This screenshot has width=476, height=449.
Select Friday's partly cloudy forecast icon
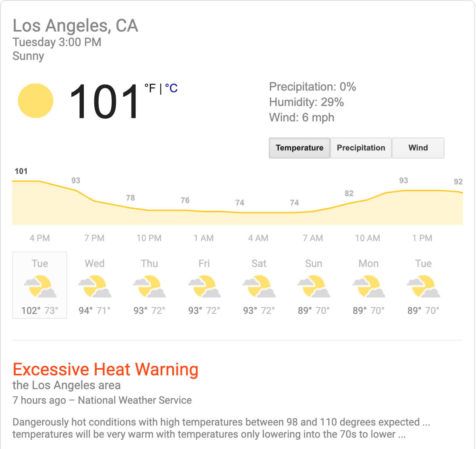pyautogui.click(x=204, y=286)
